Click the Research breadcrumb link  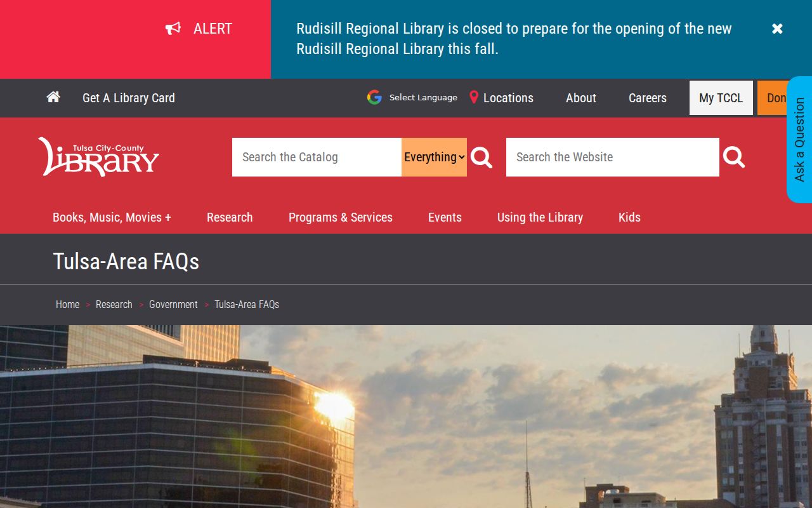pos(114,305)
